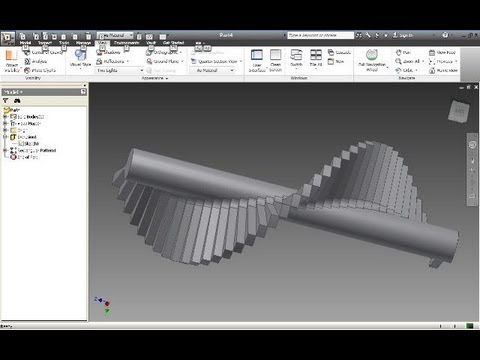Open the User Interface options
The height and width of the screenshot is (360, 480).
pyautogui.click(x=257, y=60)
